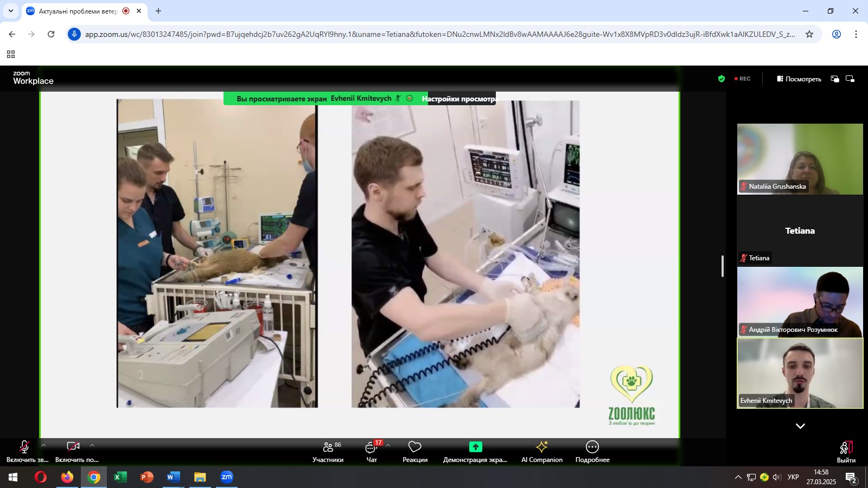Viewport: 868px width, 488px height.
Task: Open the Чат chat panel
Action: tap(372, 451)
